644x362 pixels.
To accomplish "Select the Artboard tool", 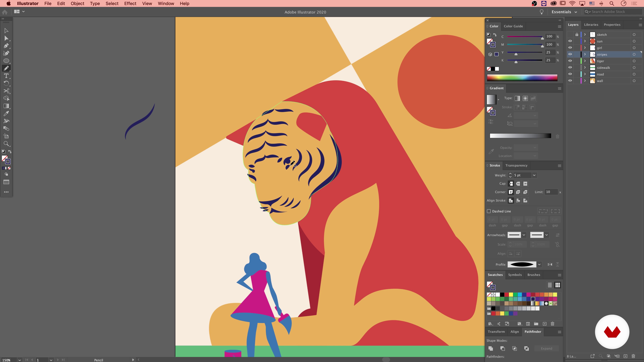I will (6, 136).
